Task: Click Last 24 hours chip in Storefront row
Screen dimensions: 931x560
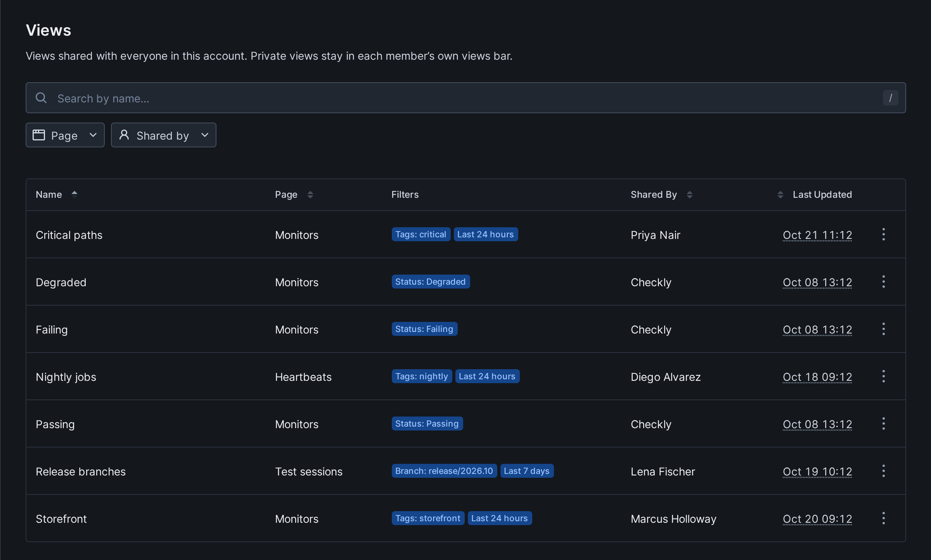Action: [x=500, y=518]
